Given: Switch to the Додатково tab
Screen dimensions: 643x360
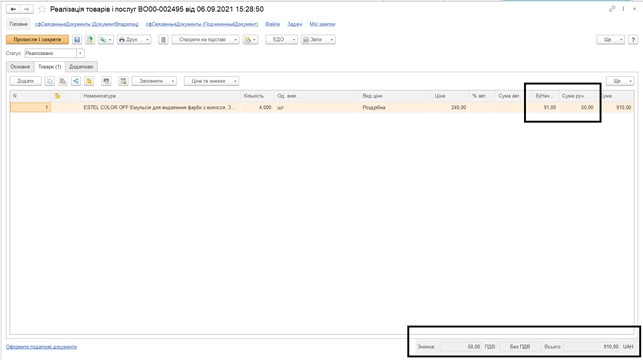Looking at the screenshot, I should click(81, 66).
